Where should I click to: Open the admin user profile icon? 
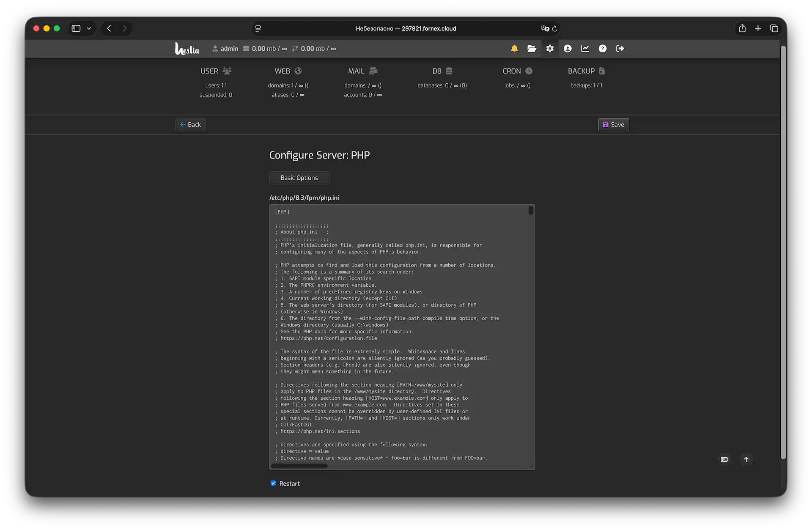point(568,49)
